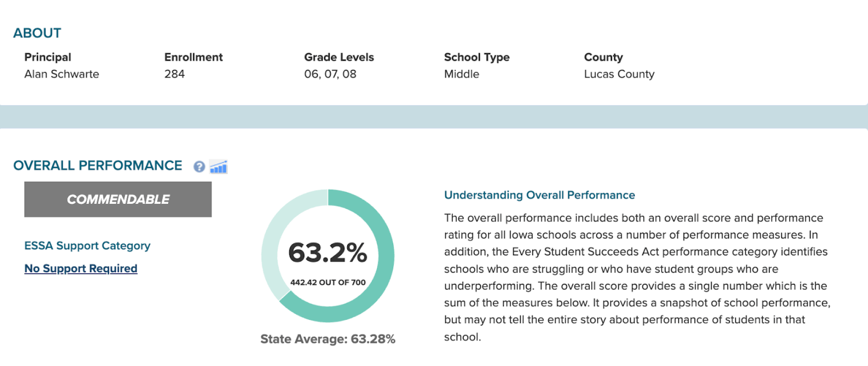The height and width of the screenshot is (366, 868).
Task: Click the State Average: 63.28% text
Action: pyautogui.click(x=328, y=339)
